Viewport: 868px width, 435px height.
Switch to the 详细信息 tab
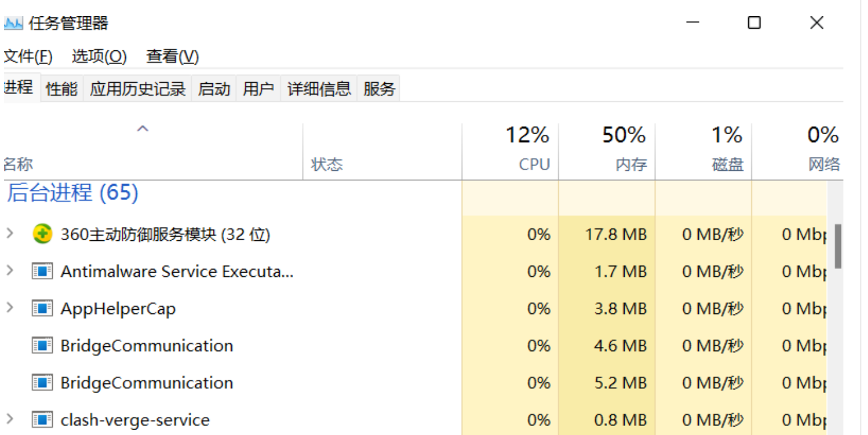[319, 89]
